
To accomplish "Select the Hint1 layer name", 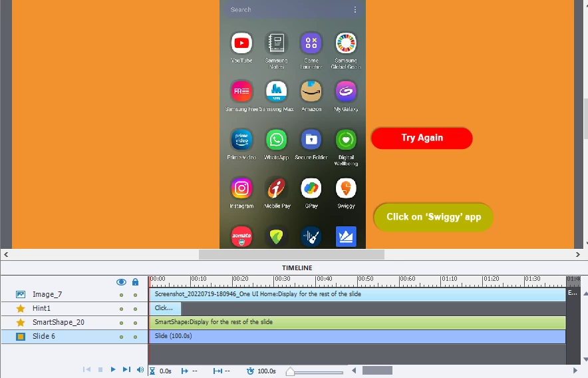I will pos(41,308).
